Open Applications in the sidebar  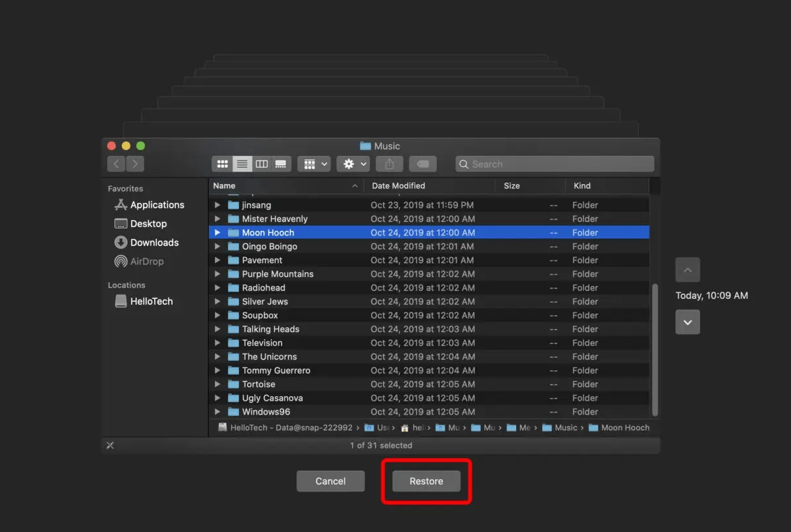tap(150, 205)
